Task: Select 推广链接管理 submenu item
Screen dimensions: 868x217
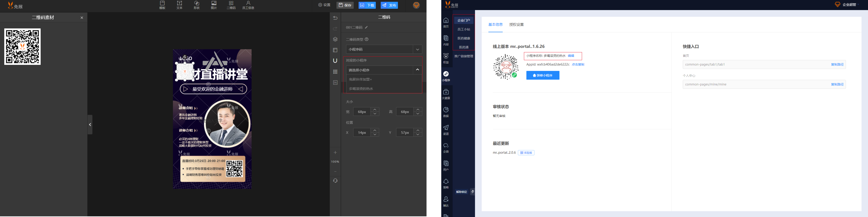Action: 464,56
